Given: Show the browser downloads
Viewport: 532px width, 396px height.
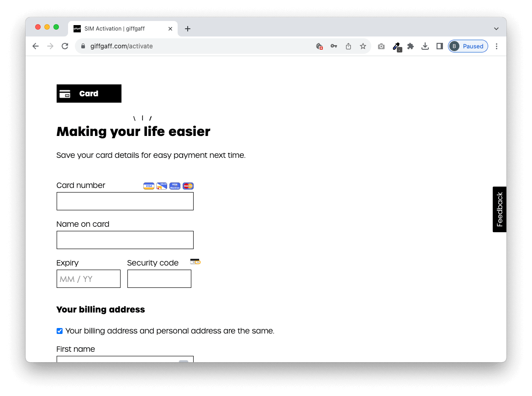Looking at the screenshot, I should [x=425, y=46].
